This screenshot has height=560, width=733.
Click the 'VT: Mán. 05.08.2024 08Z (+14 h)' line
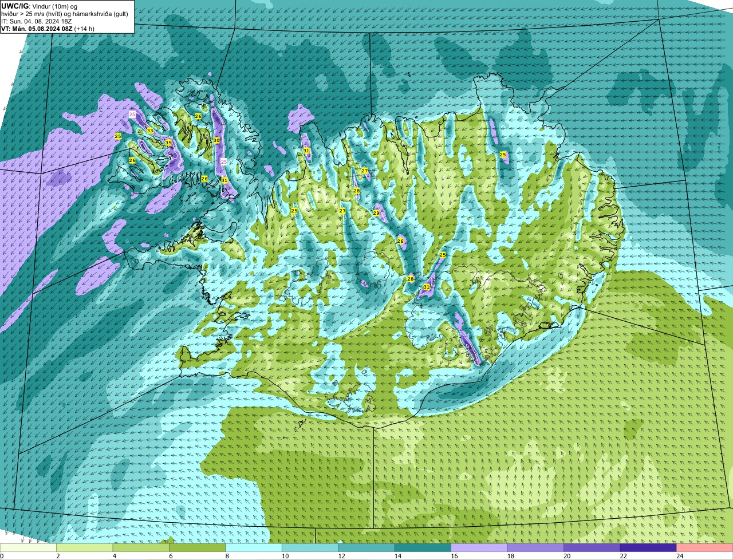point(48,29)
